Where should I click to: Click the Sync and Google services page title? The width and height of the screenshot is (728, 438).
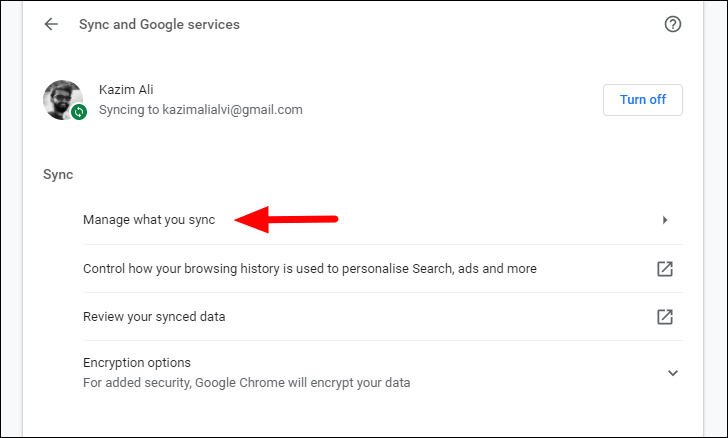coord(159,24)
